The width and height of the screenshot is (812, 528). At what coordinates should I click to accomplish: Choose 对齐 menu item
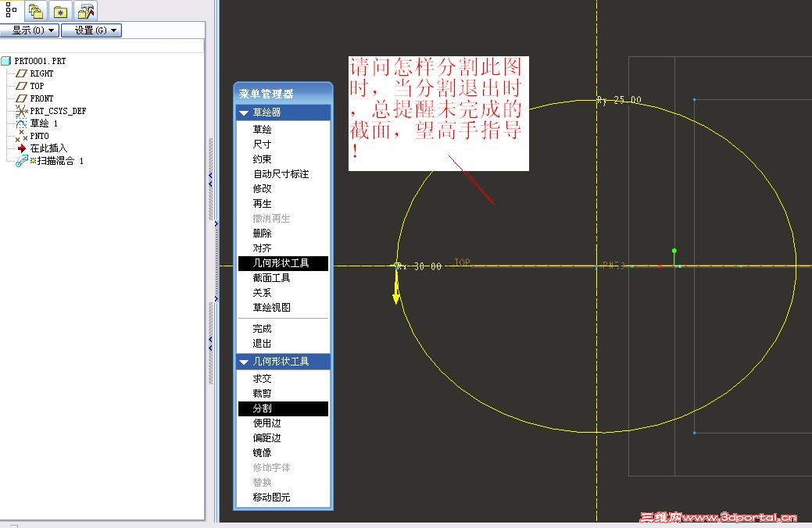(x=262, y=248)
